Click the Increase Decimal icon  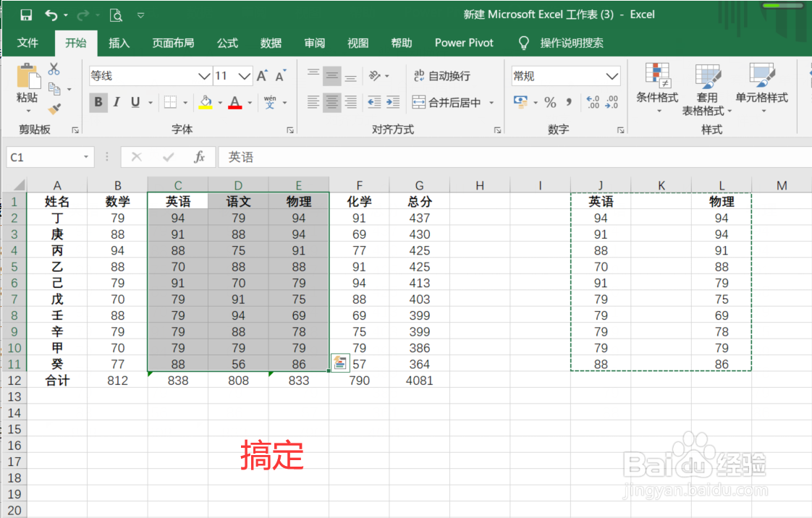[x=593, y=103]
